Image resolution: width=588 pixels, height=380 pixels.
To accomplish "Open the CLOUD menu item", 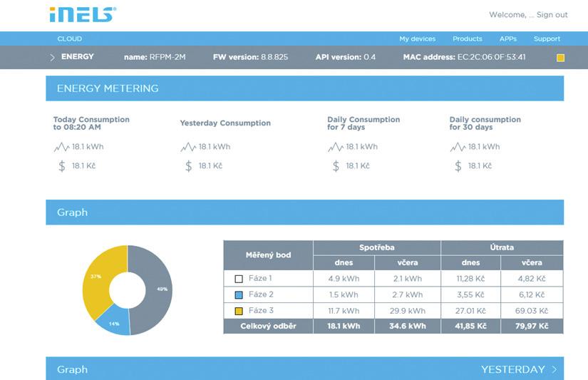I will (69, 38).
